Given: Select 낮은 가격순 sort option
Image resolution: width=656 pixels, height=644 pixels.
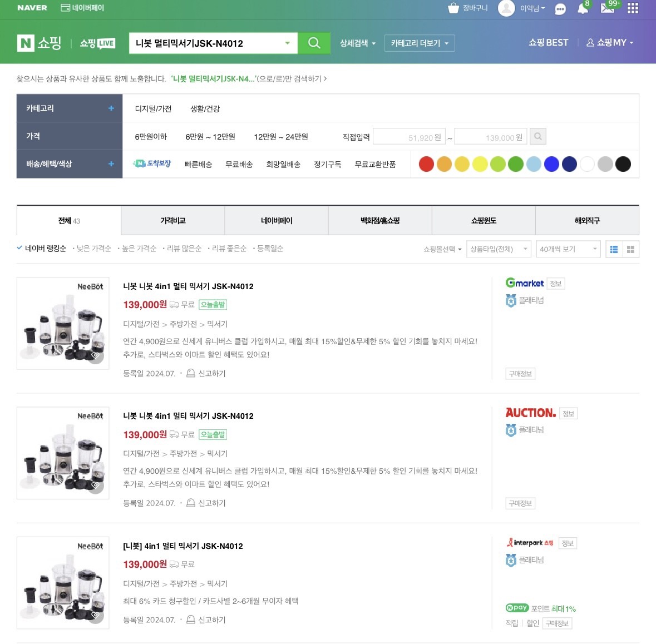Looking at the screenshot, I should pyautogui.click(x=93, y=249).
